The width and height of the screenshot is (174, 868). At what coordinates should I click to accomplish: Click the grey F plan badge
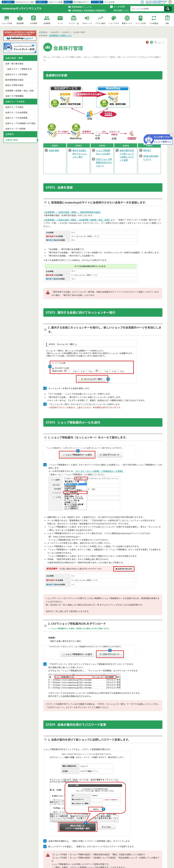pos(155,42)
